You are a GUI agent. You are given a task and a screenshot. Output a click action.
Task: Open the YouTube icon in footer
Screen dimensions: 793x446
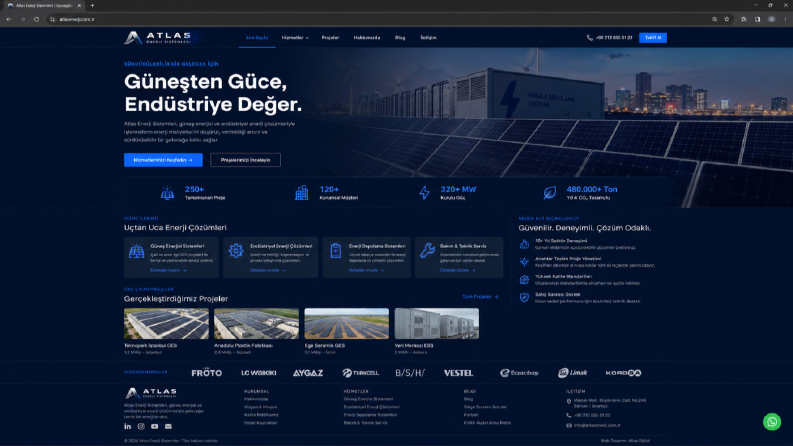tap(154, 426)
